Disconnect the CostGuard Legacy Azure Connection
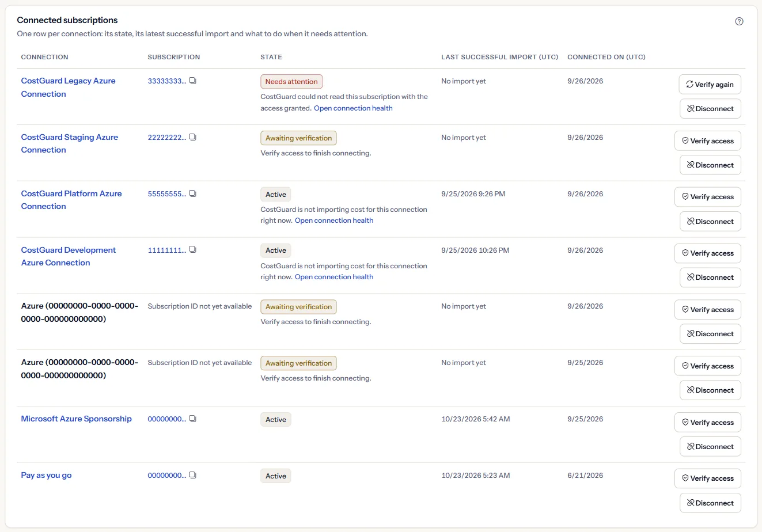Screen dimensions: 762x532 710,109
